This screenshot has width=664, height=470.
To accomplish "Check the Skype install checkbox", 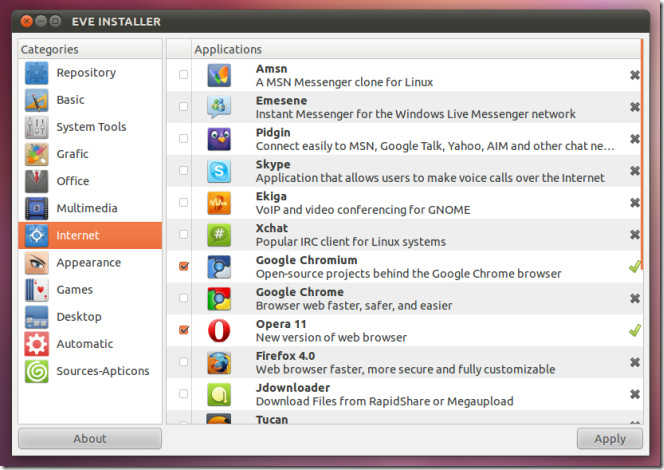I will click(x=183, y=170).
